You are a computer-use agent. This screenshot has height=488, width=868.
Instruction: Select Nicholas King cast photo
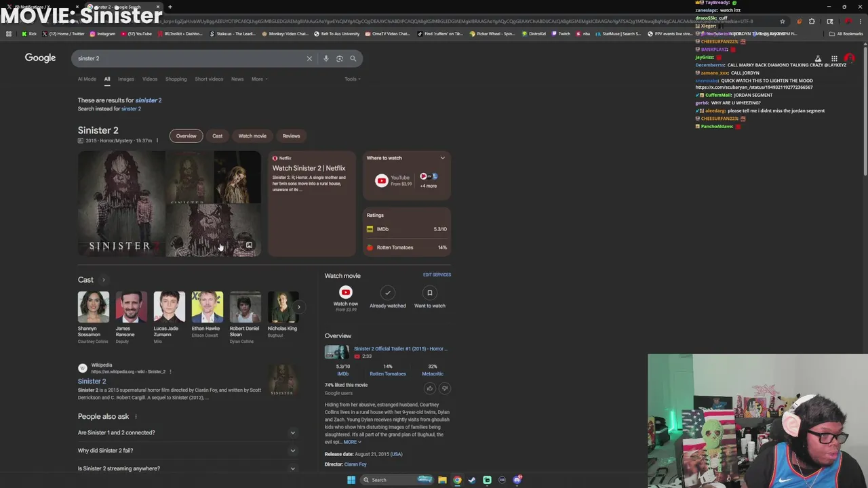tap(283, 307)
